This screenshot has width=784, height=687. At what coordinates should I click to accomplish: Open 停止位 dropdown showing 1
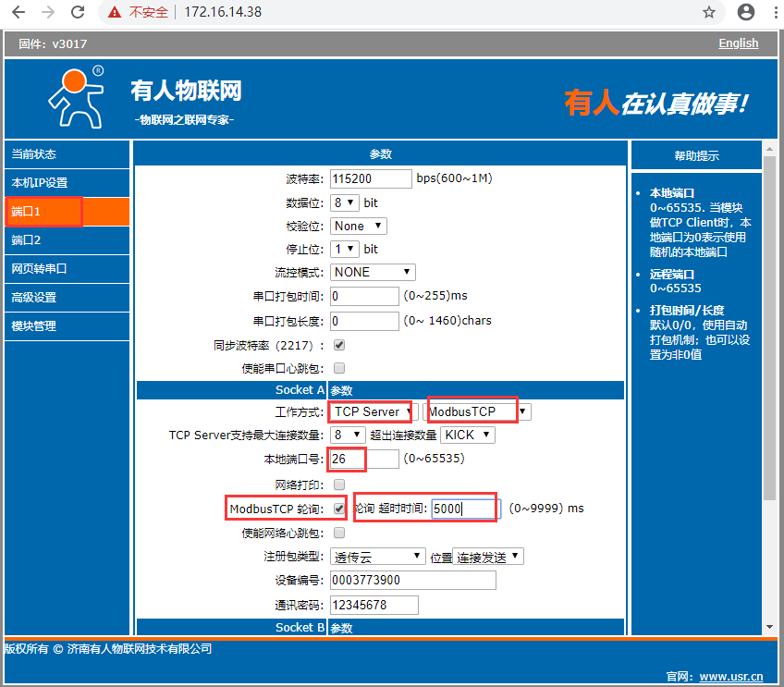tap(345, 249)
